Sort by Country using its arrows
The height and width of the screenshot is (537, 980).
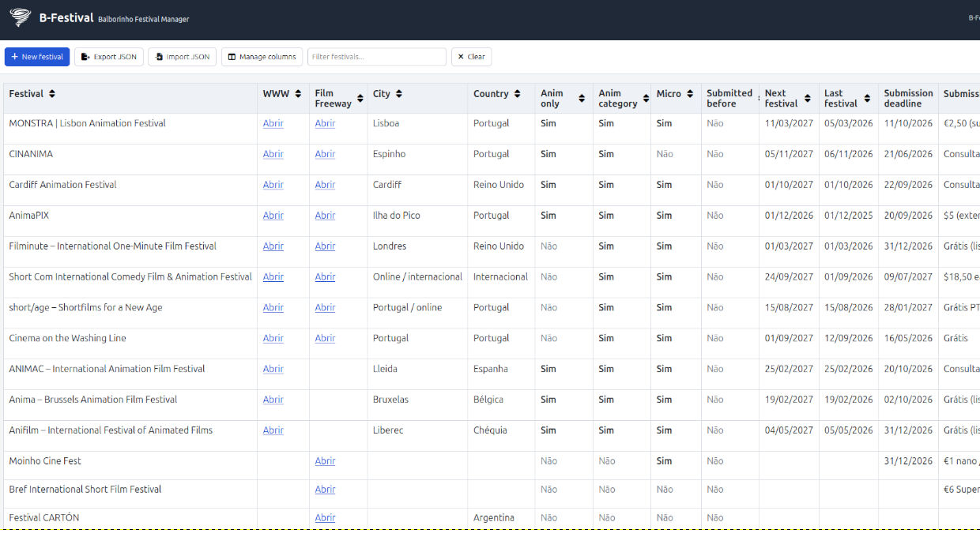[x=517, y=94]
